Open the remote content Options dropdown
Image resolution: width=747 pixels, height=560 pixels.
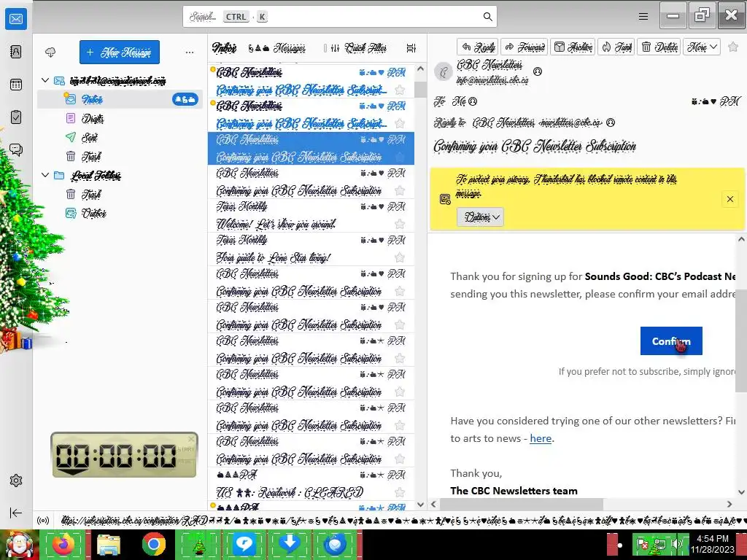coord(480,217)
